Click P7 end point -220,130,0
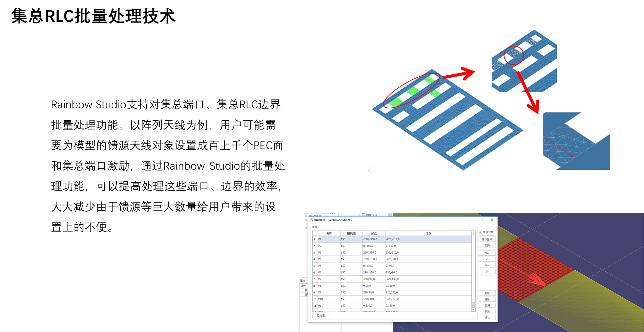Image resolution: width=644 pixels, height=332 pixels. [x=428, y=279]
